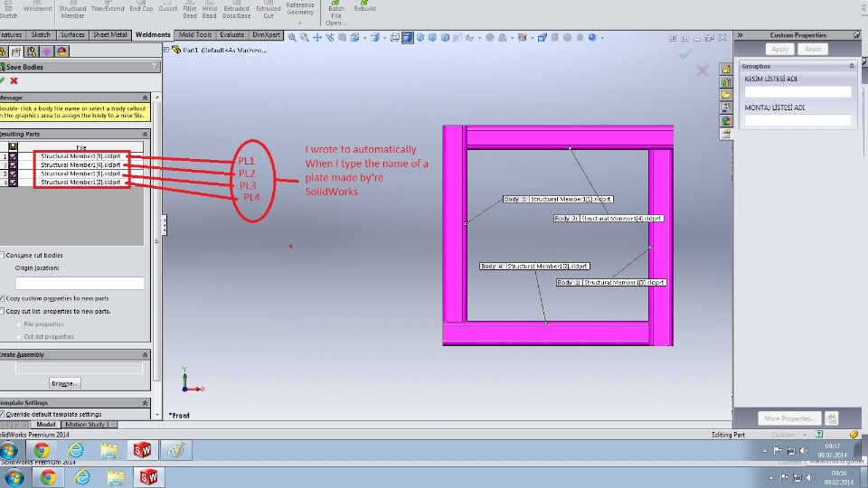
Task: Select the File properties radio option
Action: (x=19, y=324)
